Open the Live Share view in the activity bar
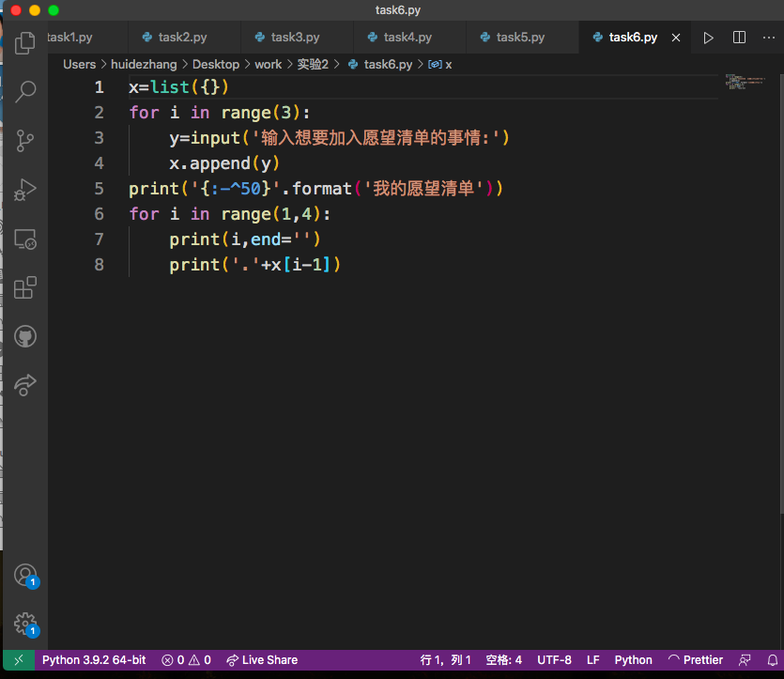Image resolution: width=784 pixels, height=679 pixels. tap(25, 385)
